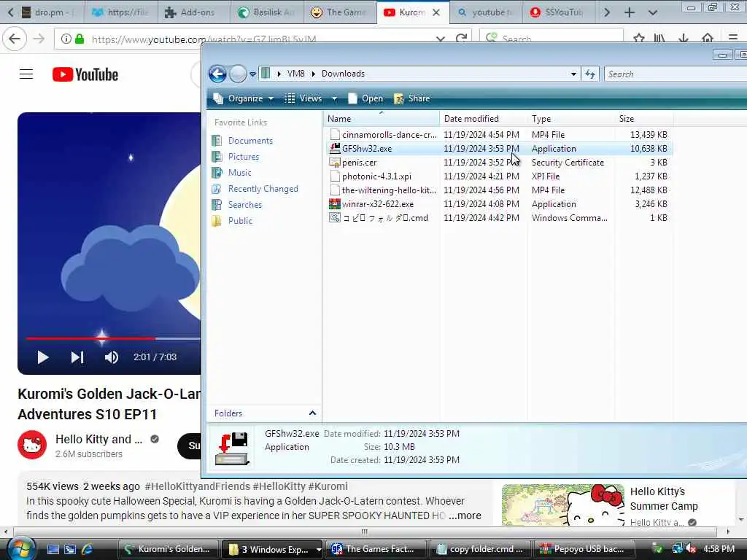Select cinnamorolls-dance-cr... MP4 file
Viewport: 747px width, 560px height.
(x=498, y=135)
